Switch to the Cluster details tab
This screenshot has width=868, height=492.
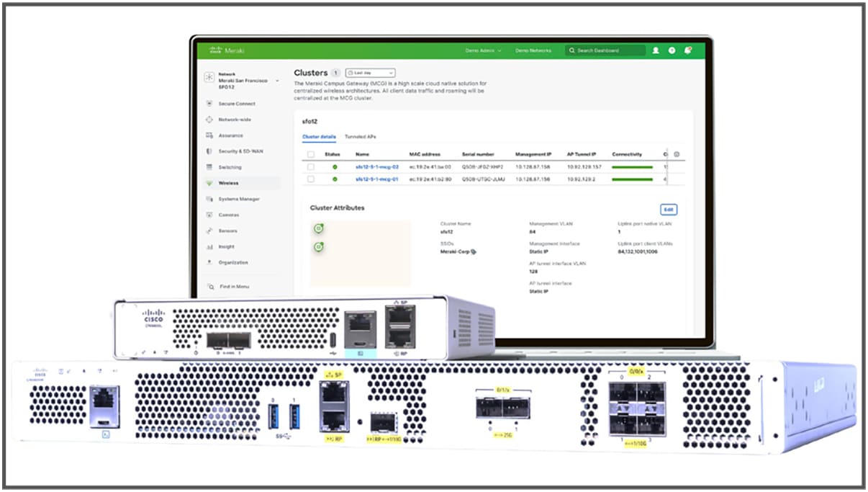click(x=319, y=136)
